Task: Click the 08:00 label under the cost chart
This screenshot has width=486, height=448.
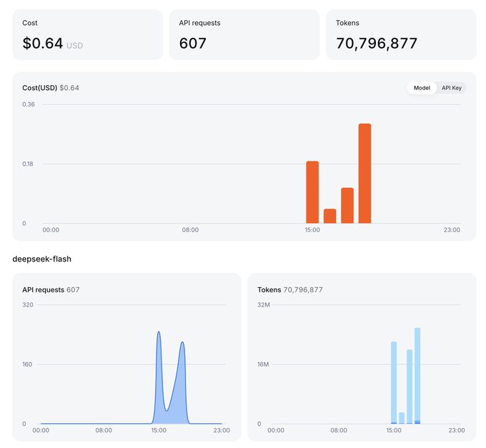Action: coord(190,230)
